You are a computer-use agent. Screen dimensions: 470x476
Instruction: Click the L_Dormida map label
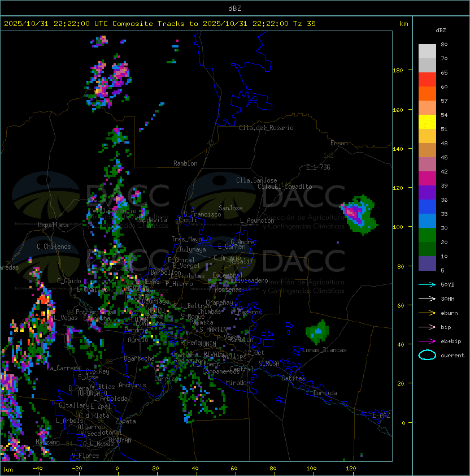point(321,393)
